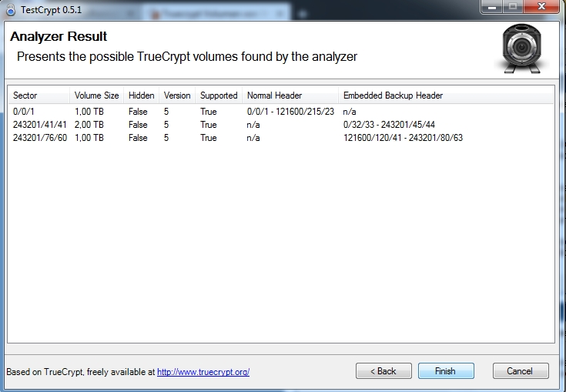This screenshot has height=392, width=566.
Task: Sort by the Supported column header
Action: 219,95
